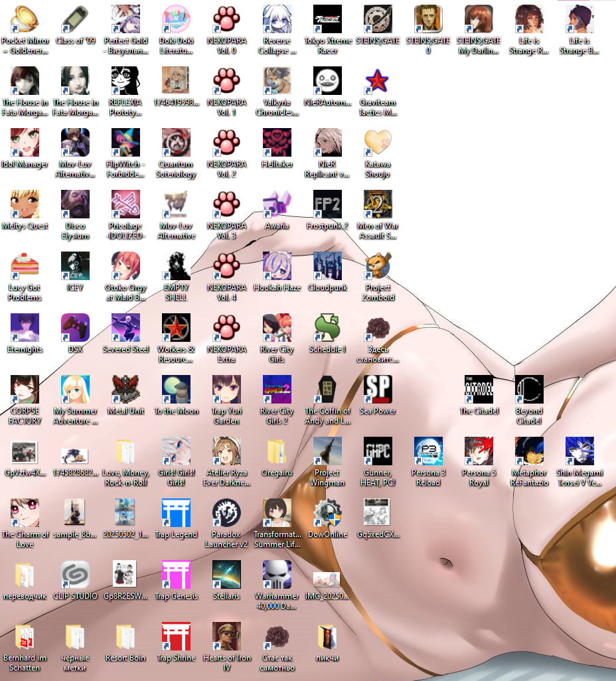Click the ICEY shortcut
The height and width of the screenshot is (681, 616).
coord(75,266)
